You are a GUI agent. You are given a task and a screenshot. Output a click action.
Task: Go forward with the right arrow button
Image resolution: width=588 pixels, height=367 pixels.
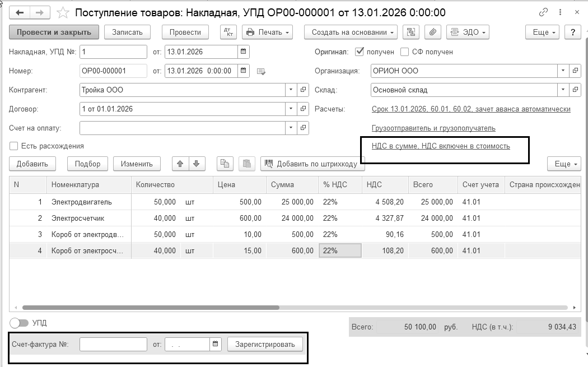point(40,13)
